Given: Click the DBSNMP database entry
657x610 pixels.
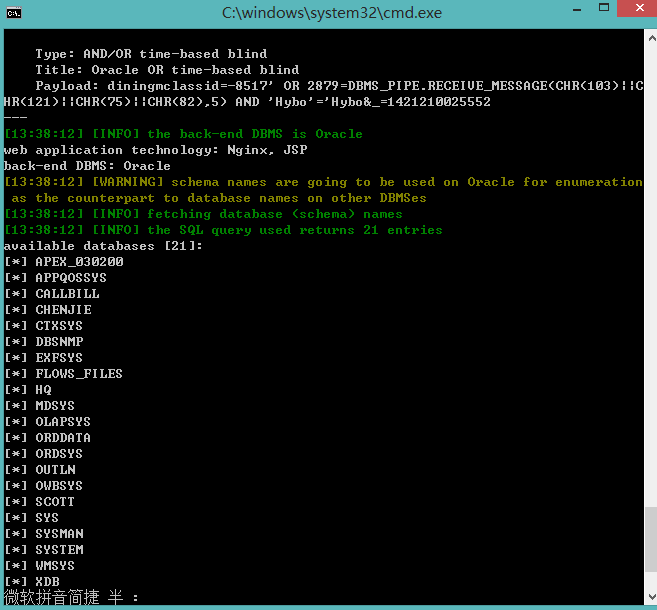Looking at the screenshot, I should coord(44,341).
